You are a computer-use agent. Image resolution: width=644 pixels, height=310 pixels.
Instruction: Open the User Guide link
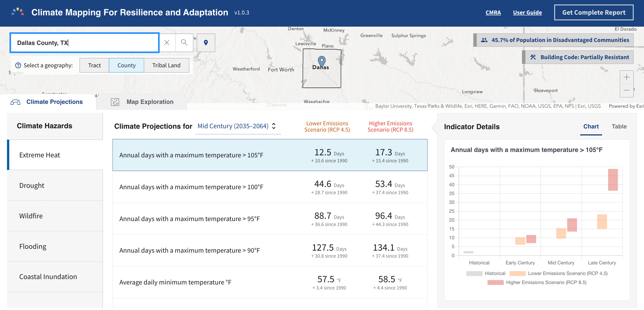527,12
